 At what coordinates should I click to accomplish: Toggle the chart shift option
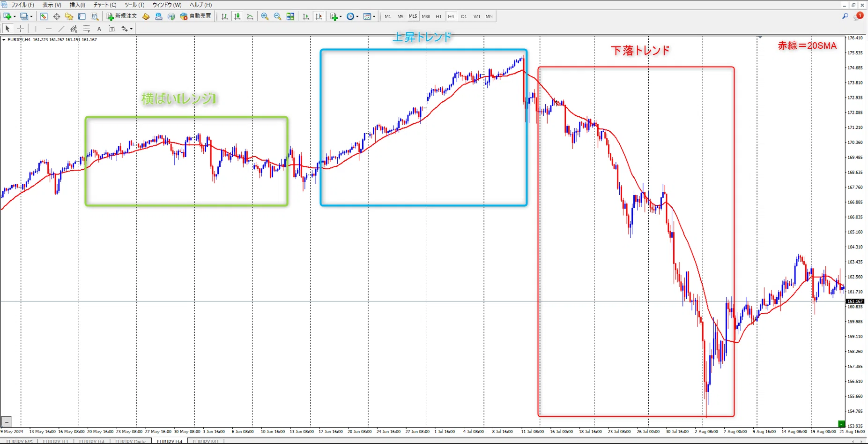tap(319, 16)
